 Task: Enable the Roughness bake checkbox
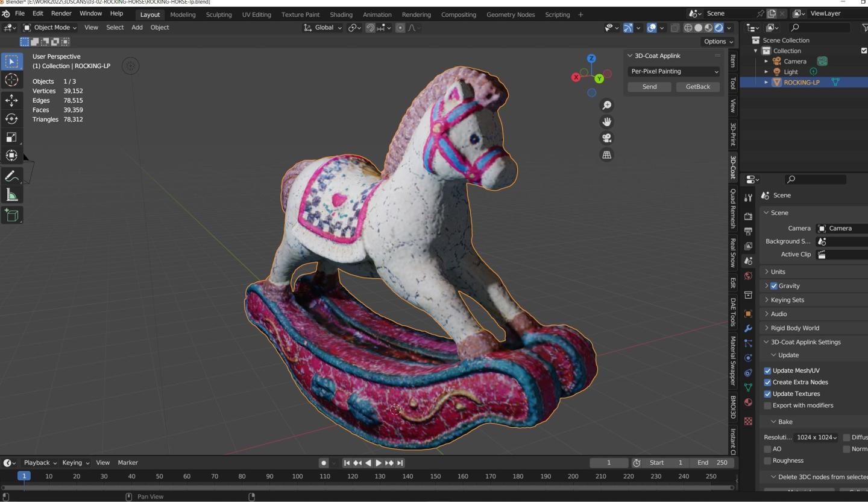pyautogui.click(x=768, y=460)
